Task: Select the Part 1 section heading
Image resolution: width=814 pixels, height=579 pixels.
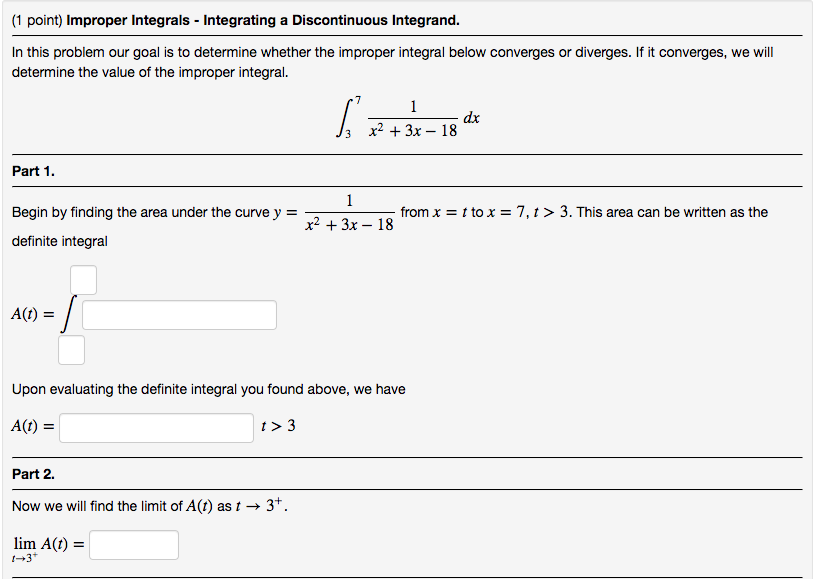Action: [x=33, y=170]
